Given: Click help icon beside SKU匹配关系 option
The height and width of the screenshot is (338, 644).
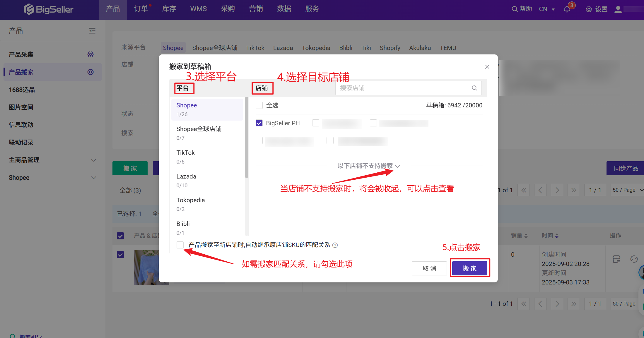Looking at the screenshot, I should coord(335,245).
